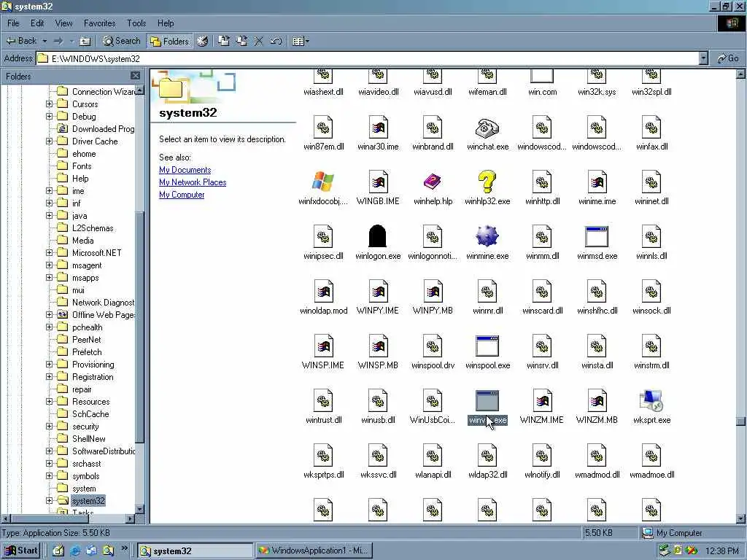Open the Tools menu

(136, 23)
